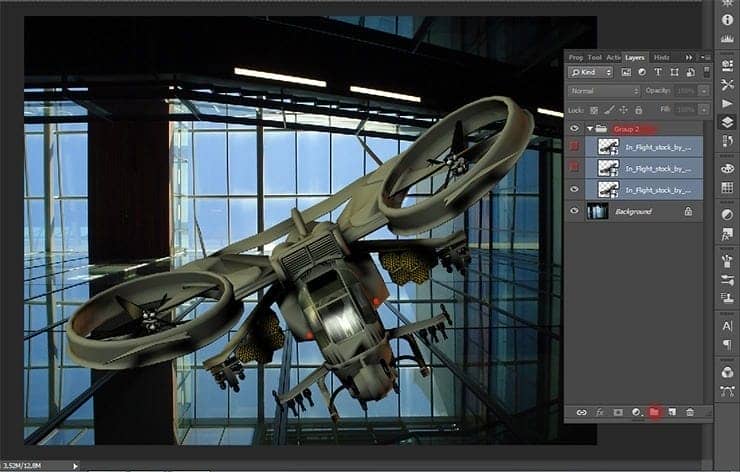Open the Normal blend mode dropdown

coord(604,91)
